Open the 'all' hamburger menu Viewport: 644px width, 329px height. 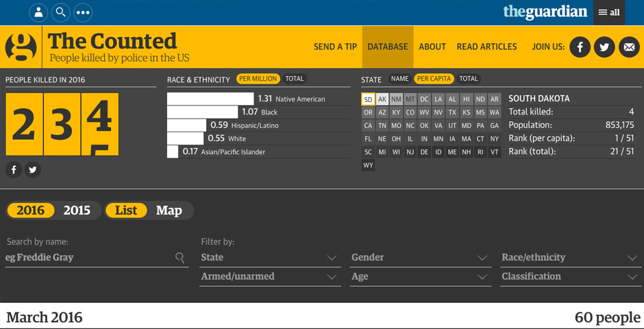[609, 12]
